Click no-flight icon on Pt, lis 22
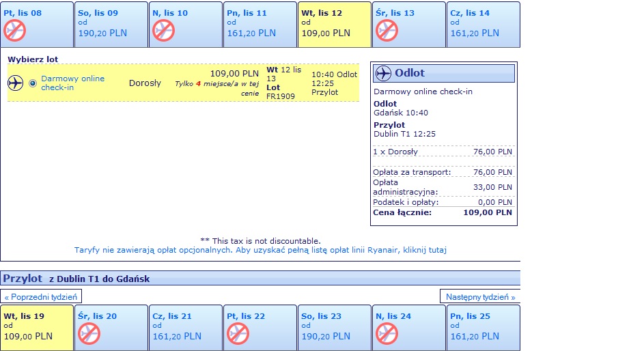 tap(238, 333)
